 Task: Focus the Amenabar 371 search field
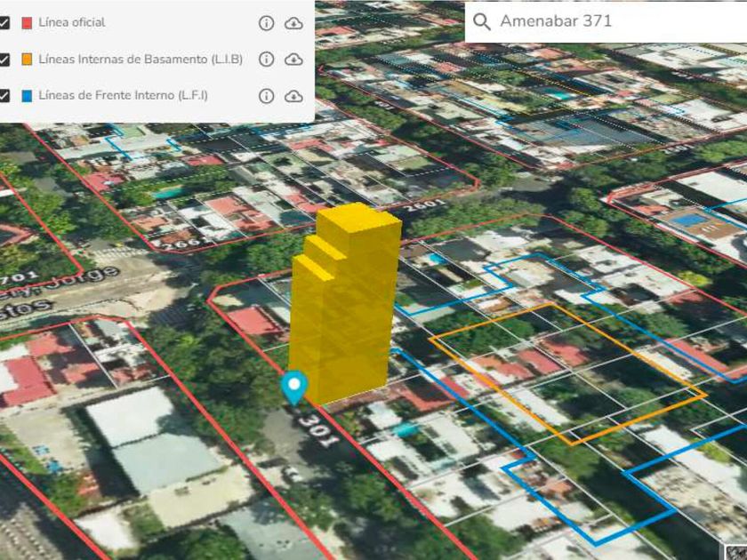(x=606, y=21)
